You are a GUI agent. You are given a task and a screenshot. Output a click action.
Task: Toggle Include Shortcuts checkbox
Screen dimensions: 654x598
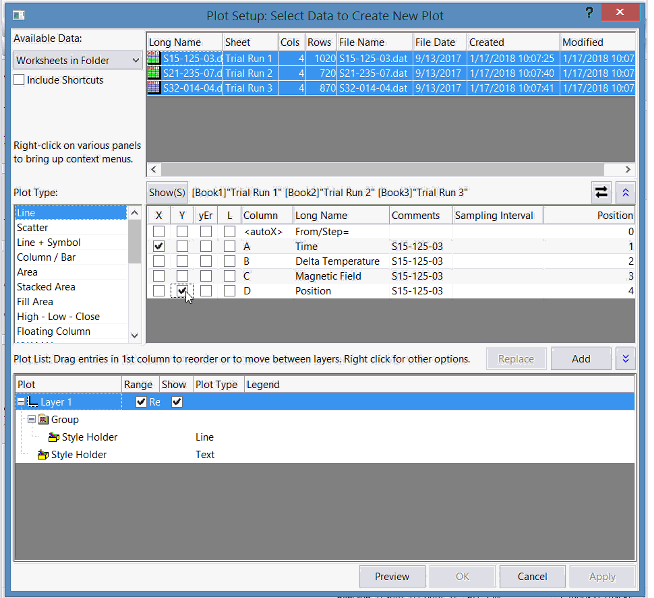[x=19, y=80]
